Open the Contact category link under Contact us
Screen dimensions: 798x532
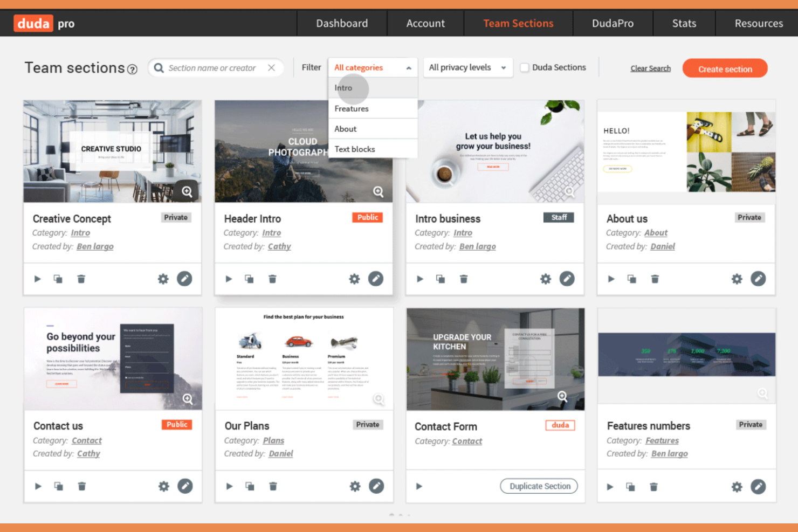tap(87, 440)
